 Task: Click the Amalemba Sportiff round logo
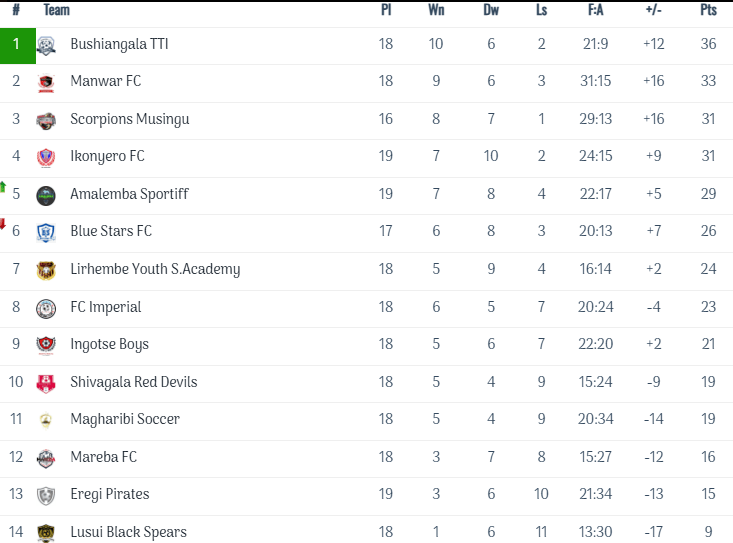coord(46,195)
